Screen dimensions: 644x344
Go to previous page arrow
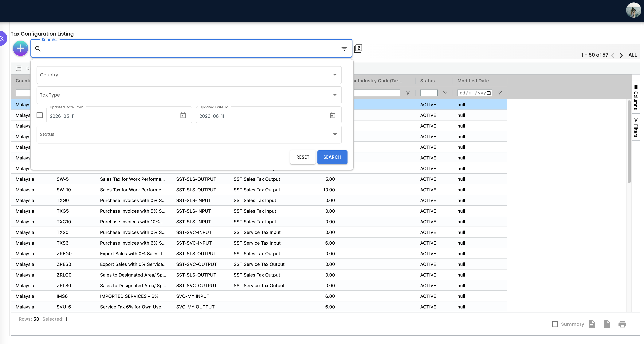613,55
